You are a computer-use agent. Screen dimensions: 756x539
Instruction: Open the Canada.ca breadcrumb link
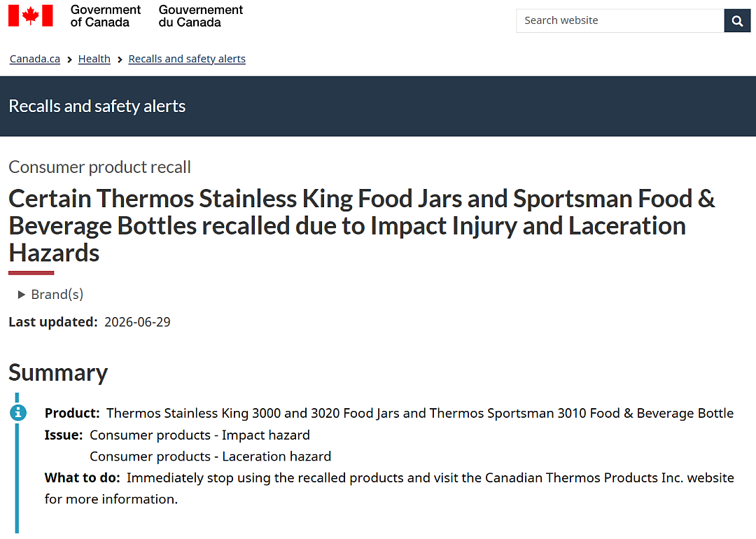click(35, 59)
